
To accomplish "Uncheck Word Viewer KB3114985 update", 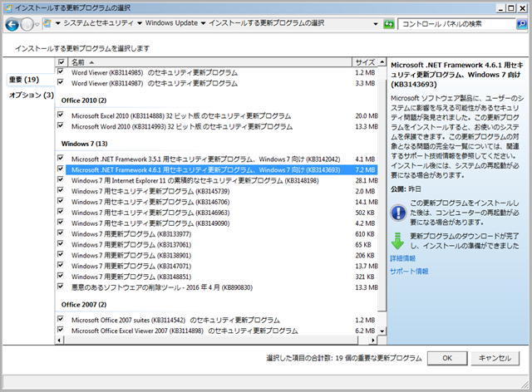I will pyautogui.click(x=61, y=71).
